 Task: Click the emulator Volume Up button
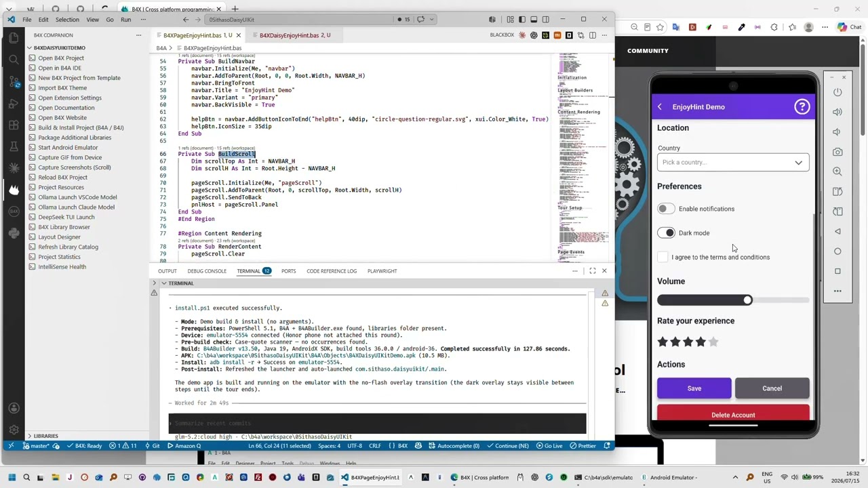(837, 112)
